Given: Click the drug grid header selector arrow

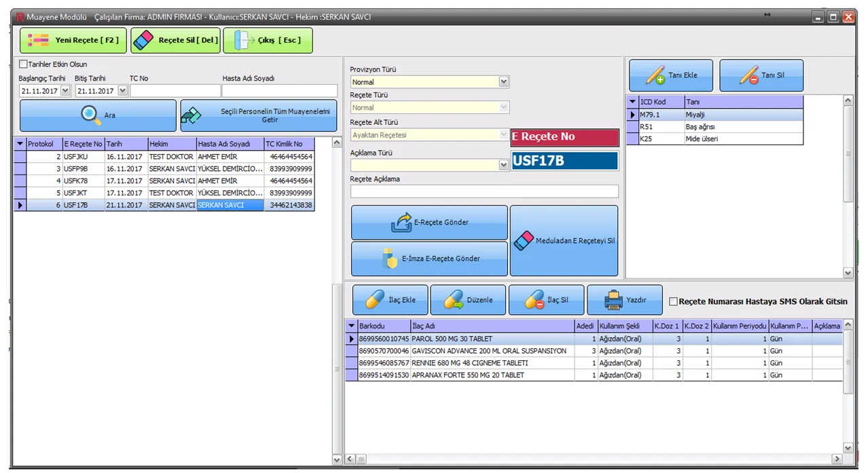Looking at the screenshot, I should (351, 326).
